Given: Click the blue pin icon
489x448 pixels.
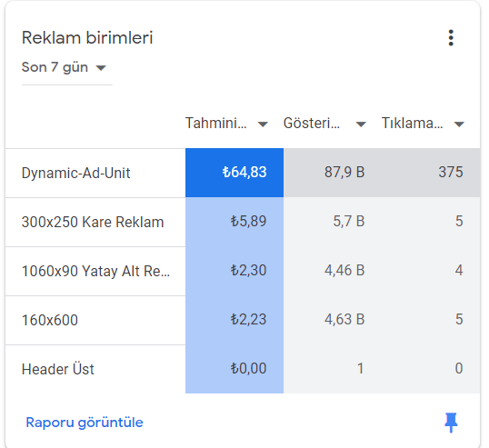Looking at the screenshot, I should pos(451,423).
